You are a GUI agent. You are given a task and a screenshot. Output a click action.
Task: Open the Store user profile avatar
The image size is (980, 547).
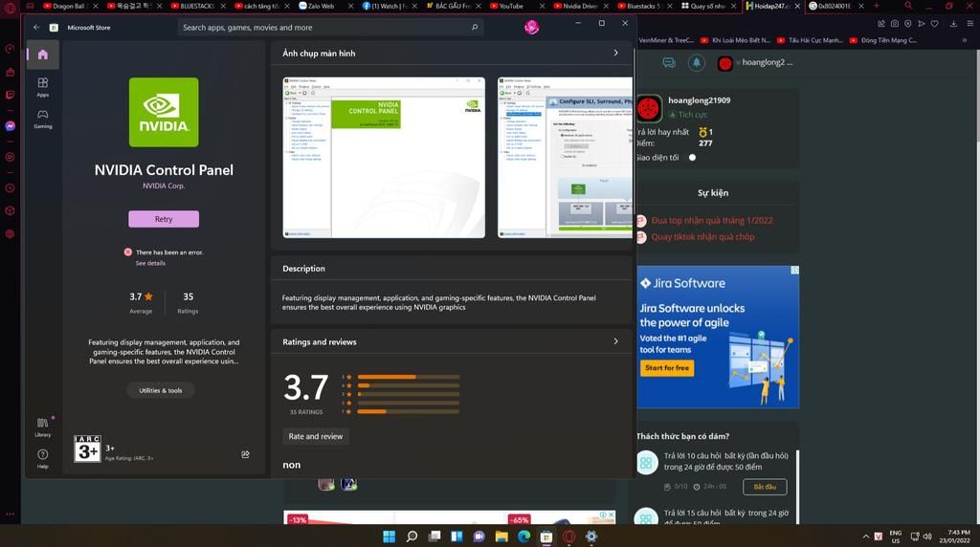coord(531,27)
